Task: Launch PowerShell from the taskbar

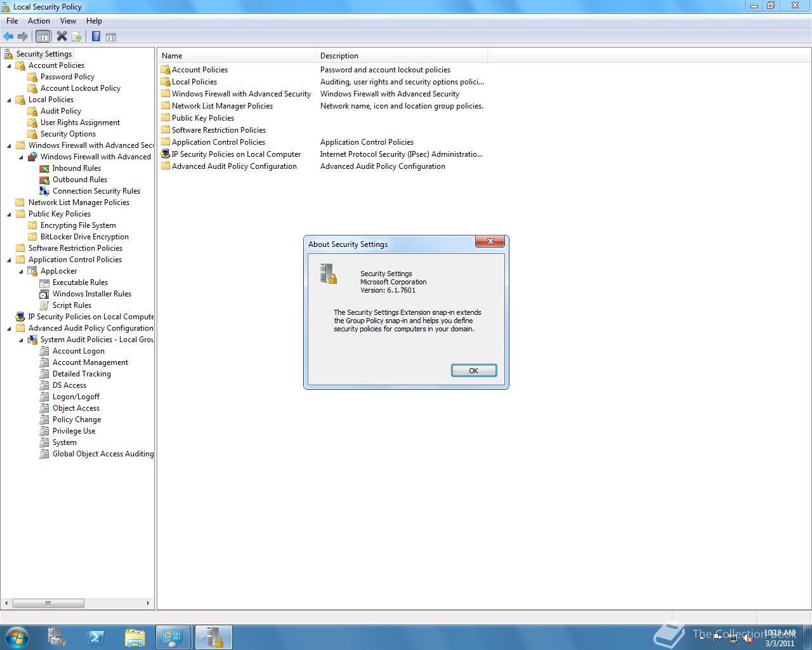Action: 96,637
